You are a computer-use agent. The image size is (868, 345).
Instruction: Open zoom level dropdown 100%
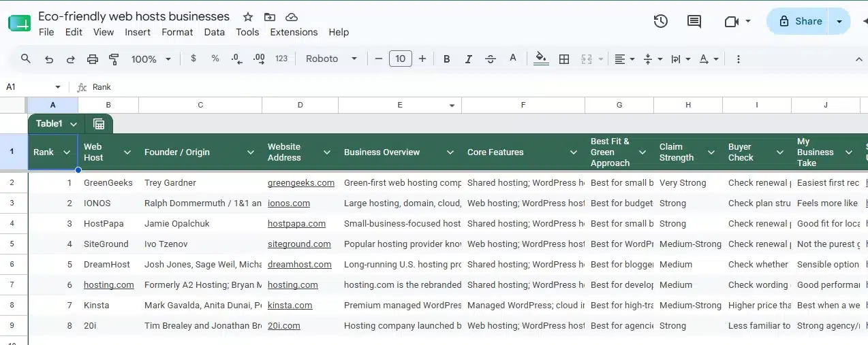coord(151,59)
